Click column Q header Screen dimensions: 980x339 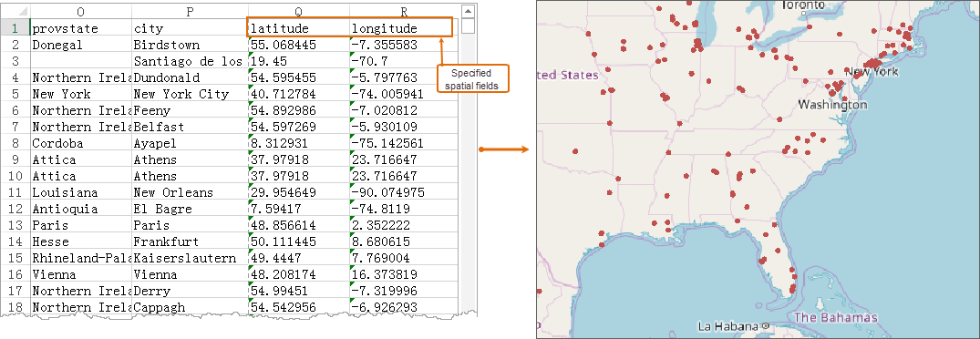(x=298, y=12)
